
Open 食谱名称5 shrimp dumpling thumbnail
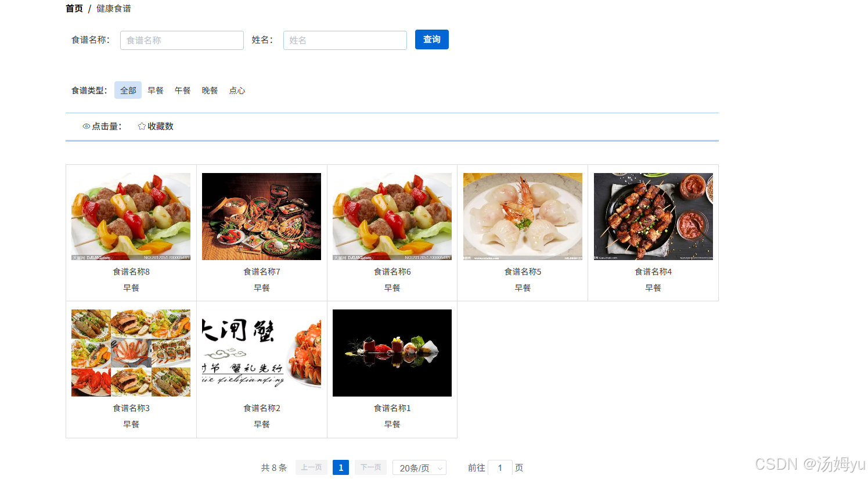click(523, 217)
